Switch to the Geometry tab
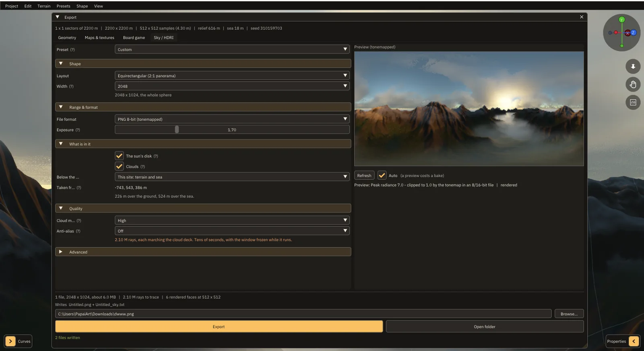Screen dimensions: 644x351 click(x=67, y=38)
